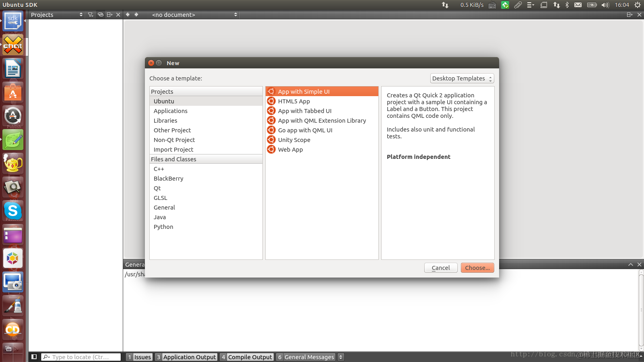Open Software Updater dock icon
This screenshot has width=644, height=362.
coord(13,116)
